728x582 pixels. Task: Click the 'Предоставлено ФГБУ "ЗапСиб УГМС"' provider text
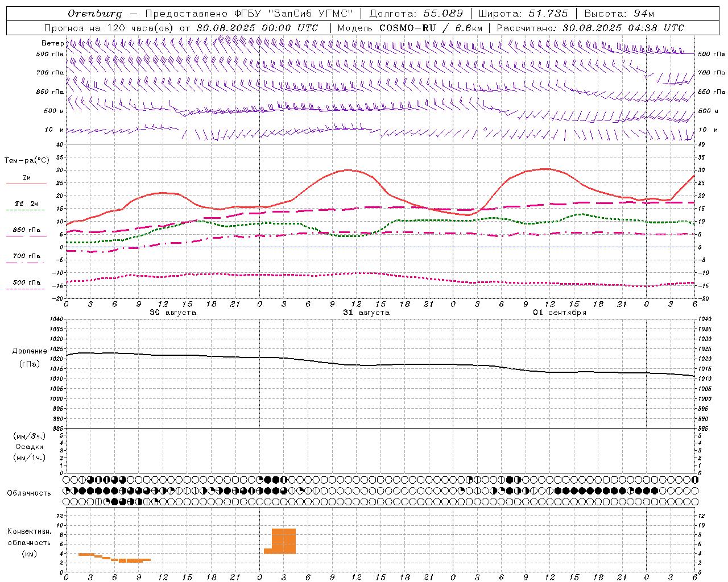[x=249, y=14]
